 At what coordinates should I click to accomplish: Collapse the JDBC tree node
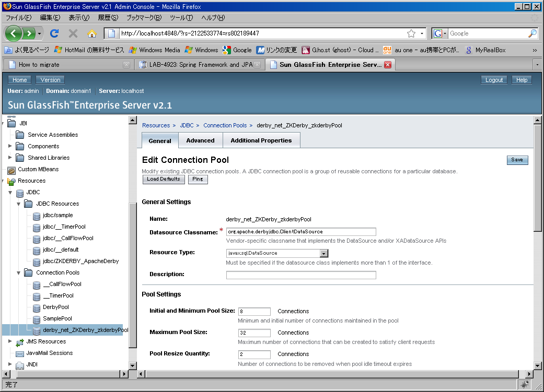tap(10, 193)
